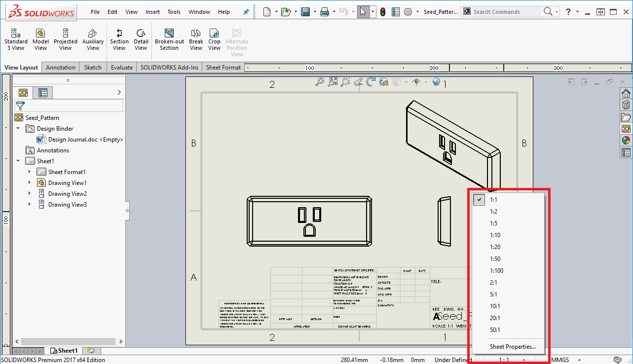Open the Appearances and Scenes task pane
633x364 pixels.
point(626,140)
